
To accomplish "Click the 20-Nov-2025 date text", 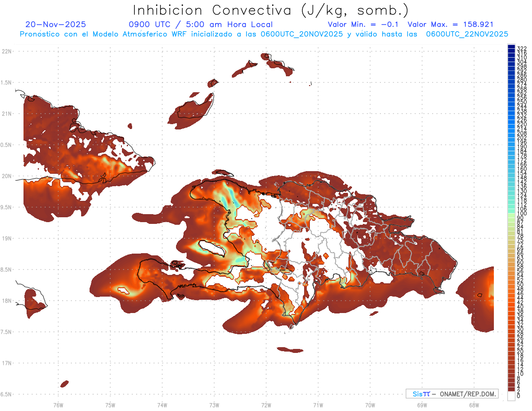I will click(x=56, y=24).
